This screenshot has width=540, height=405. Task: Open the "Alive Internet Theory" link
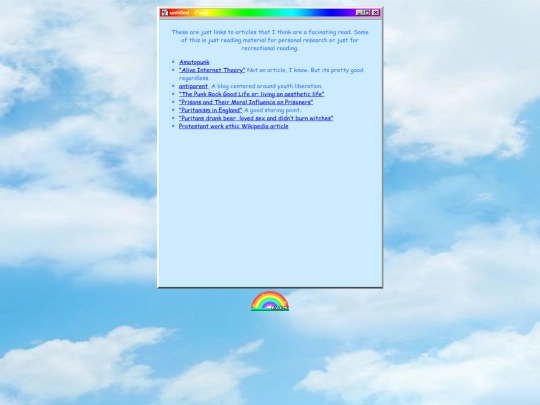pos(212,70)
